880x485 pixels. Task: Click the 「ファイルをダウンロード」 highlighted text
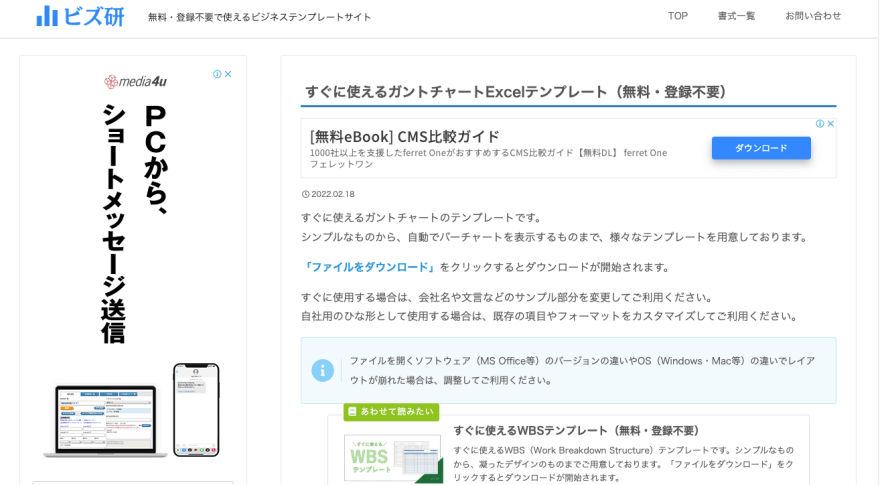369,267
